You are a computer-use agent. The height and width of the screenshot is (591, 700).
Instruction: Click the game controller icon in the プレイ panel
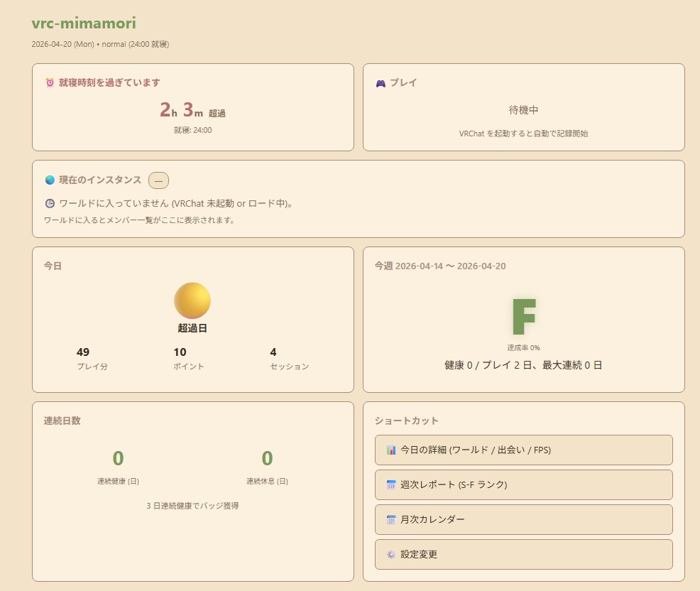(381, 82)
